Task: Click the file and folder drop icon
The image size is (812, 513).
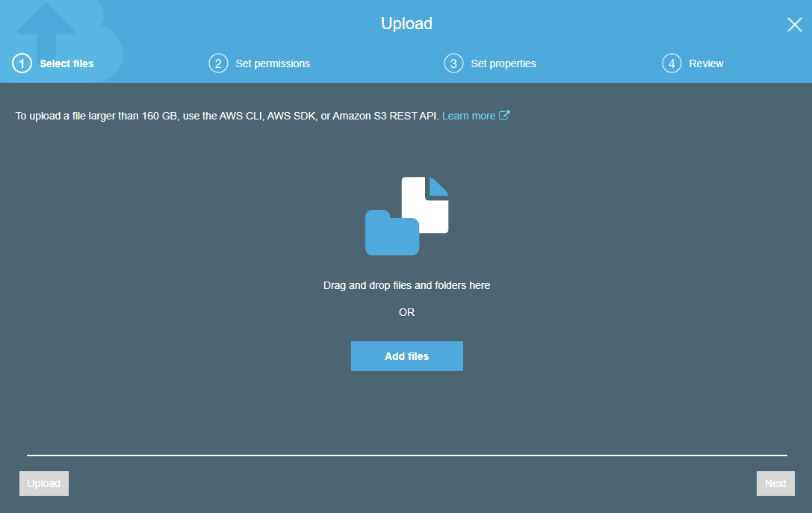Action: tap(406, 216)
